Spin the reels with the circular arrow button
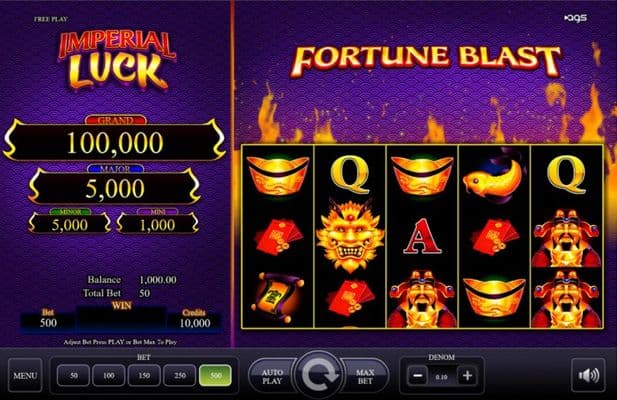617x400 pixels. (x=318, y=374)
